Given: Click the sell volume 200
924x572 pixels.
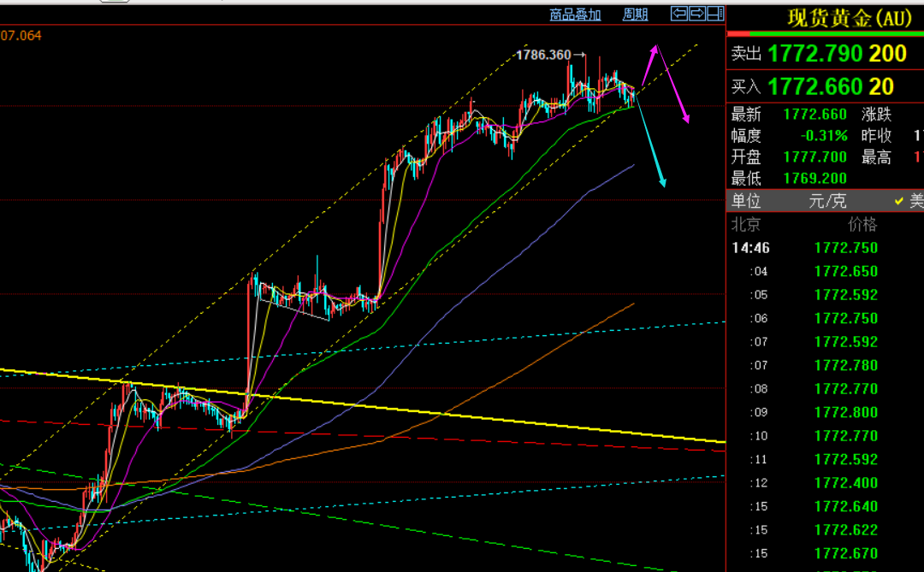Looking at the screenshot, I should click(887, 54).
